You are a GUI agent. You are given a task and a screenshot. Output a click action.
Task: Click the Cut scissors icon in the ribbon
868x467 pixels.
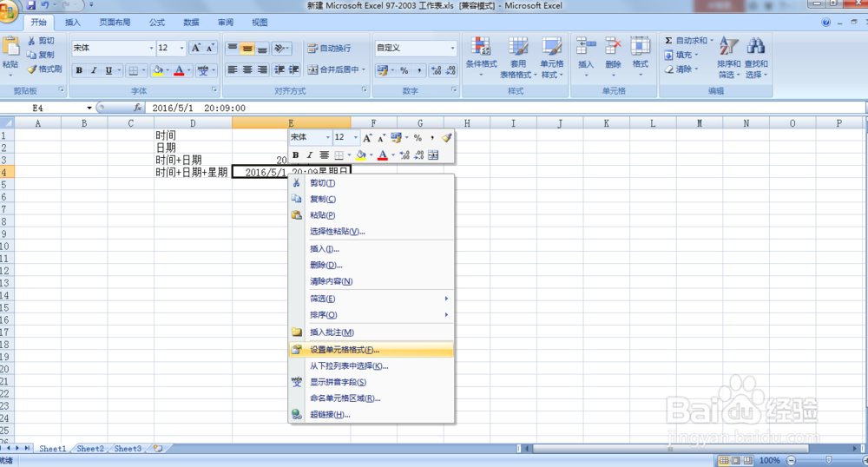coord(31,41)
